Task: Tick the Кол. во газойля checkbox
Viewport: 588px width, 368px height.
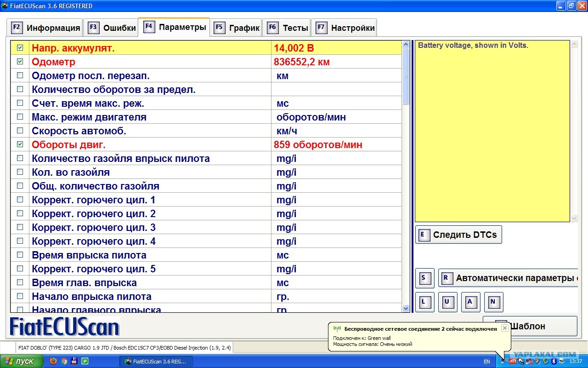Action: pyautogui.click(x=20, y=172)
